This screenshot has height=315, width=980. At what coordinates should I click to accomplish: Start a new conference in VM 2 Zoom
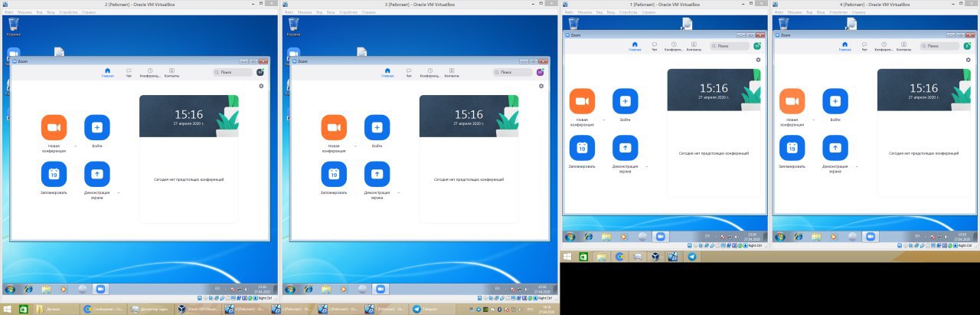tap(54, 127)
